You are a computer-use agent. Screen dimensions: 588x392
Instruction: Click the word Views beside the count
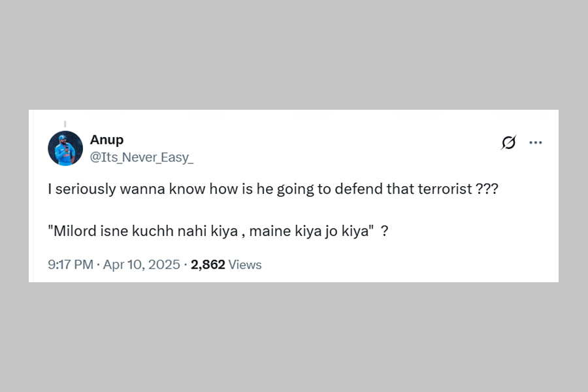point(246,265)
